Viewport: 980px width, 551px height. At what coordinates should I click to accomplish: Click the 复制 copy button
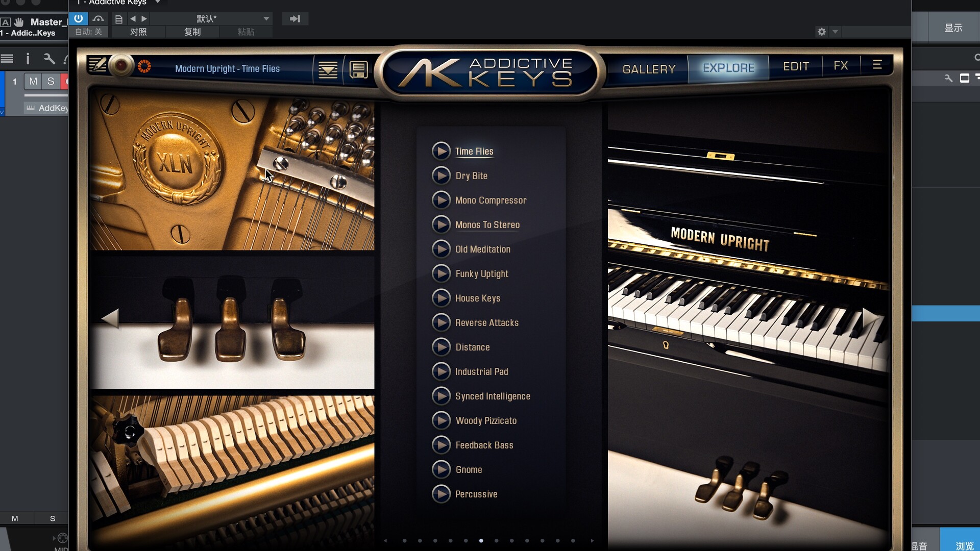pyautogui.click(x=192, y=32)
